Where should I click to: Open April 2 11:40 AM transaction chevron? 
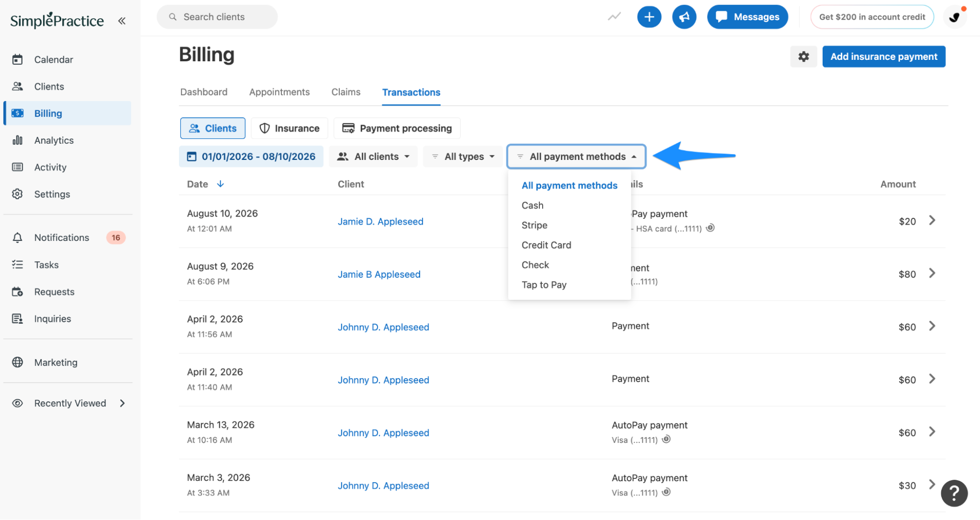coord(932,379)
